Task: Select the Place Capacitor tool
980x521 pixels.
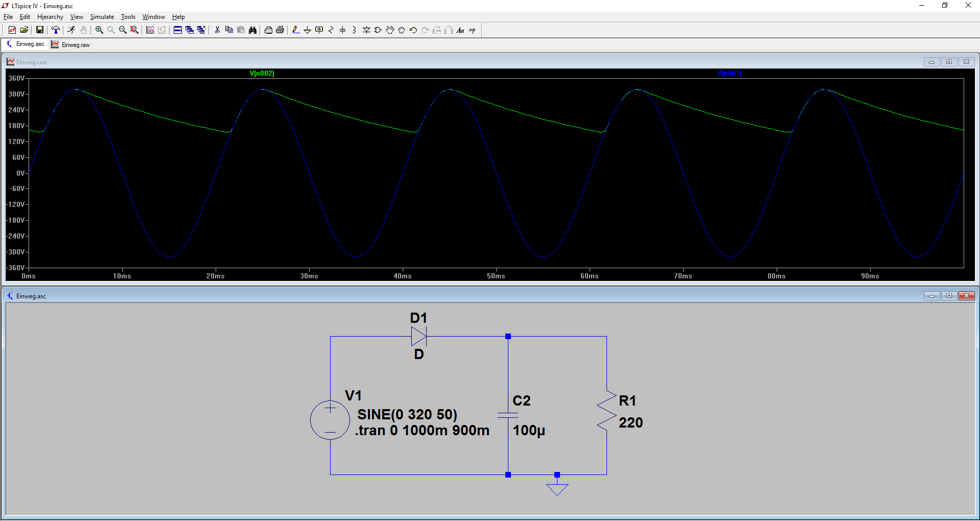Action: (x=342, y=30)
